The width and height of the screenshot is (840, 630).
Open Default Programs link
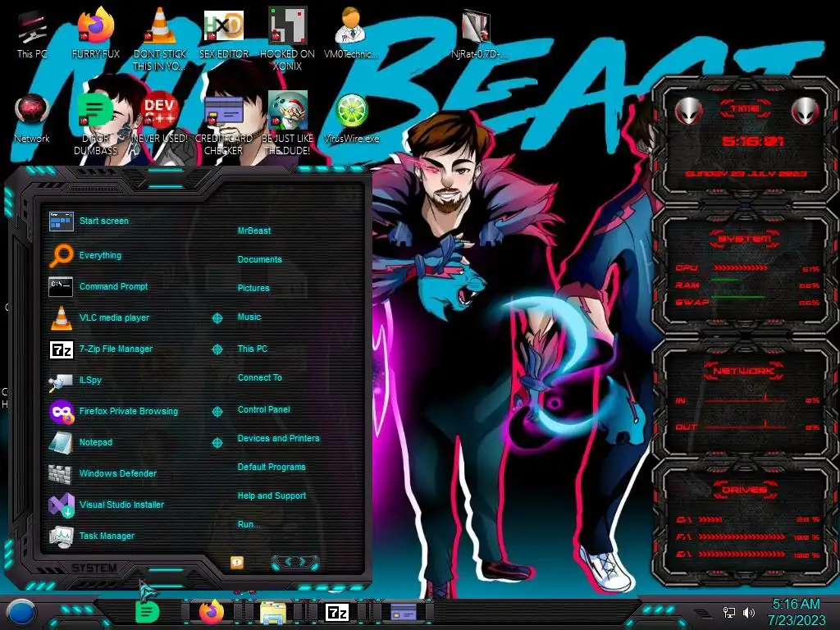point(271,467)
